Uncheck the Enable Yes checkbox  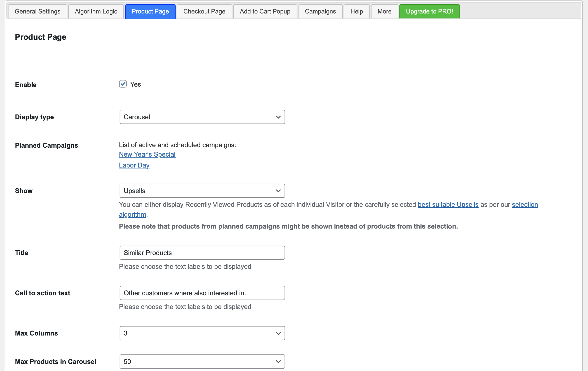(123, 84)
